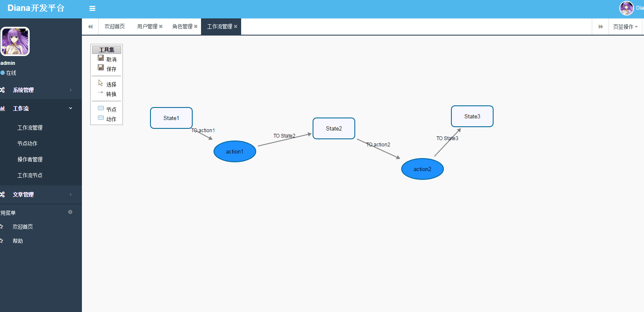Click the star icon beside 帮助
This screenshot has width=644, height=312.
pyautogui.click(x=1, y=241)
